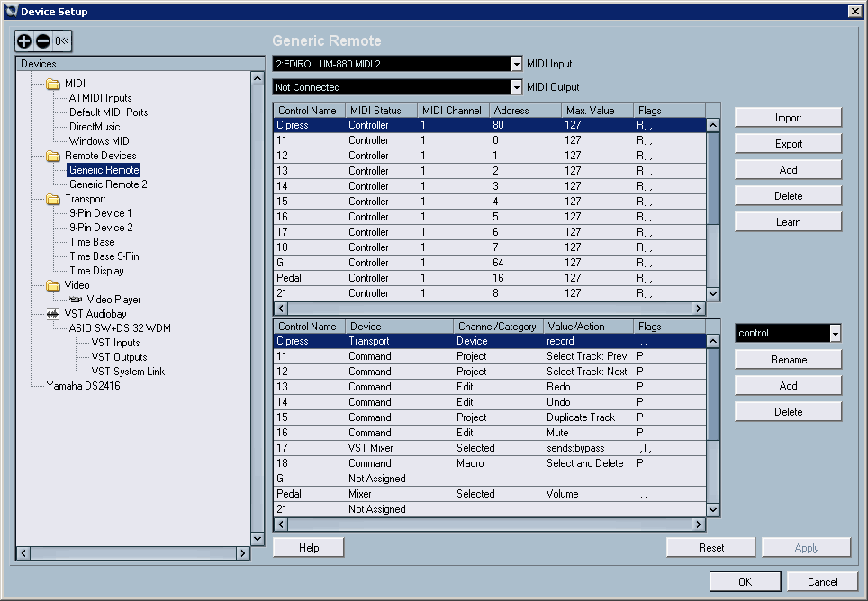
Task: Click the VST Audiobay waveform icon
Action: click(x=53, y=314)
